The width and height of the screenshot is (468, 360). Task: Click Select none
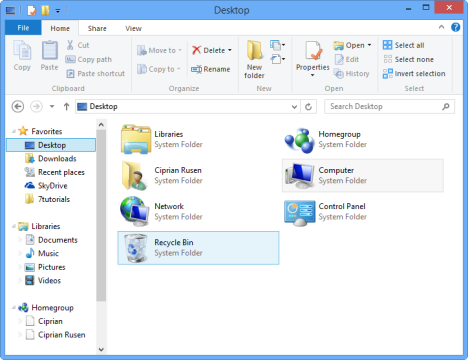[408, 59]
